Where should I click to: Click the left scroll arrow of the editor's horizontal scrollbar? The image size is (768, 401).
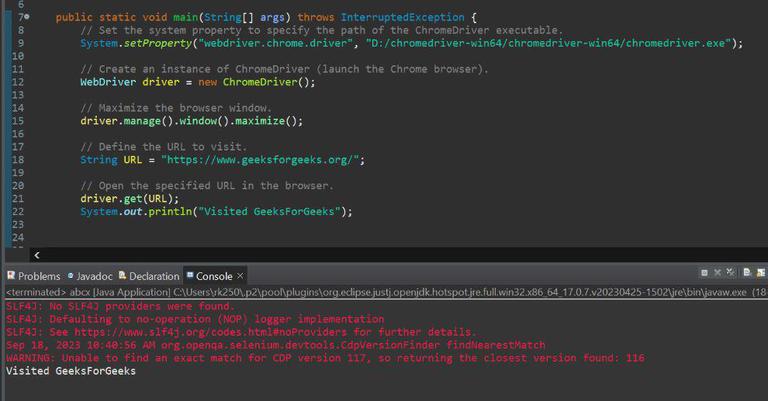pos(37,255)
